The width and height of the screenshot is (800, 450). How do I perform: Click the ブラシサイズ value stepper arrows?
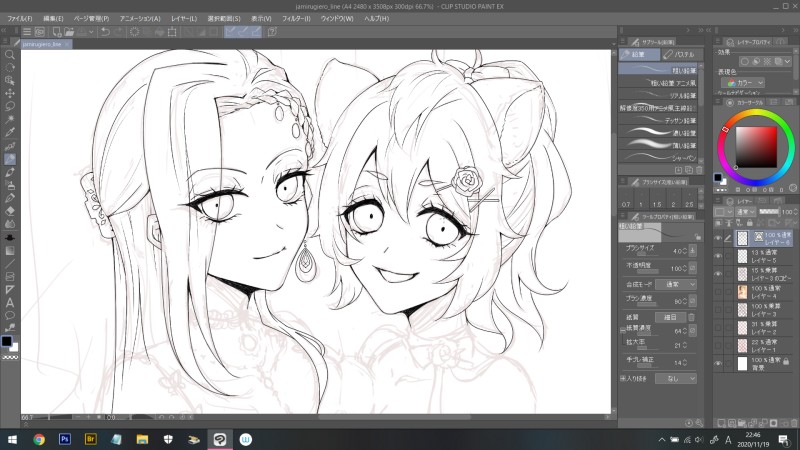[684, 251]
